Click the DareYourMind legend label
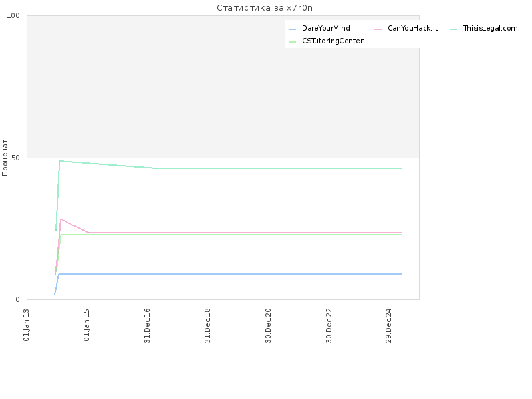 (326, 28)
